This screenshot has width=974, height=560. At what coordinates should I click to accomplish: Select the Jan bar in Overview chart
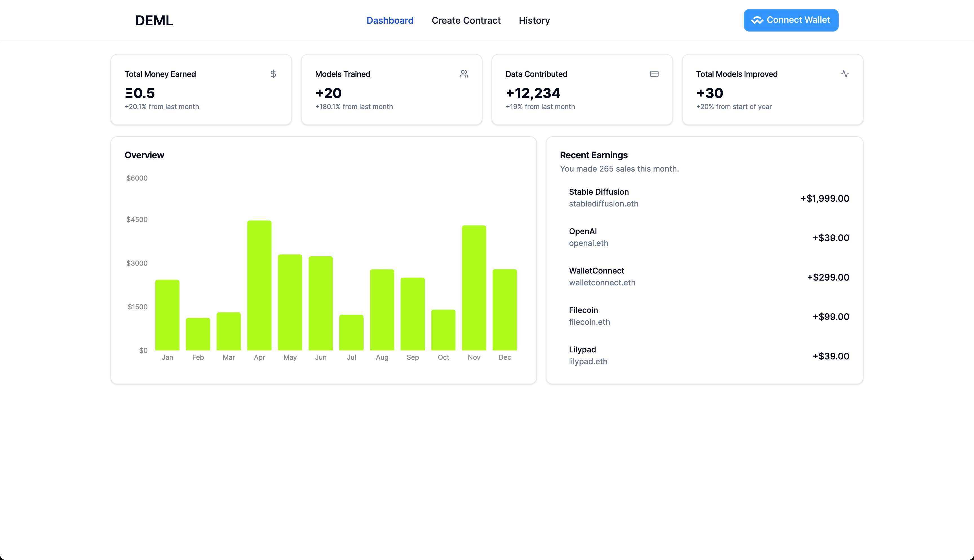point(167,315)
